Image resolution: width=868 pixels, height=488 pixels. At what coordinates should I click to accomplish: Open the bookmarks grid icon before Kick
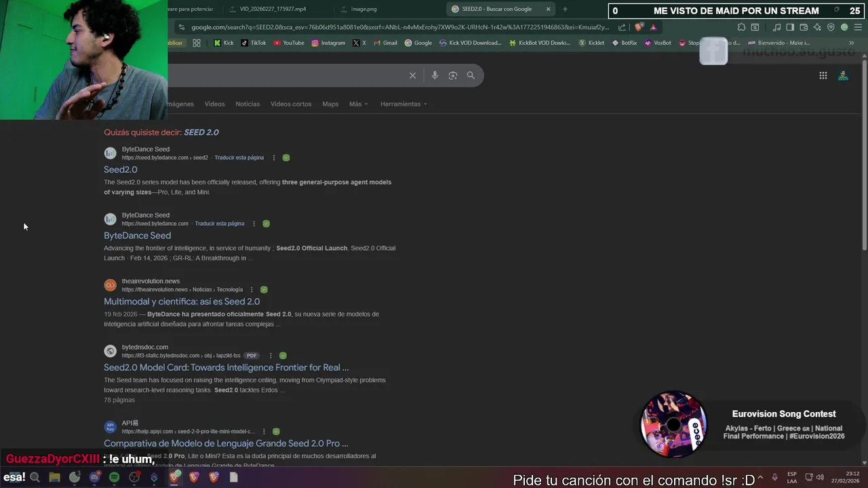197,43
